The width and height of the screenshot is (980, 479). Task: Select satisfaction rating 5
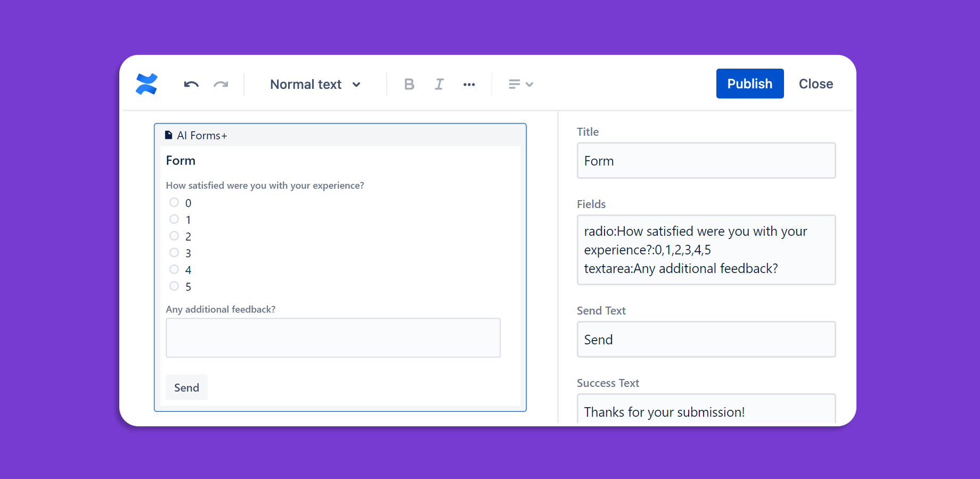tap(174, 286)
